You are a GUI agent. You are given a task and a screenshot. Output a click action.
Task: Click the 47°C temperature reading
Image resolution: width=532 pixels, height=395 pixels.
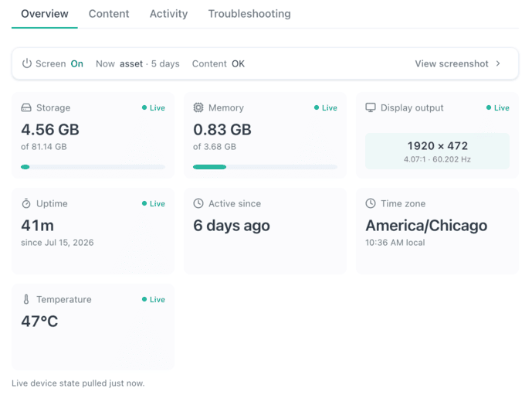[x=39, y=322]
